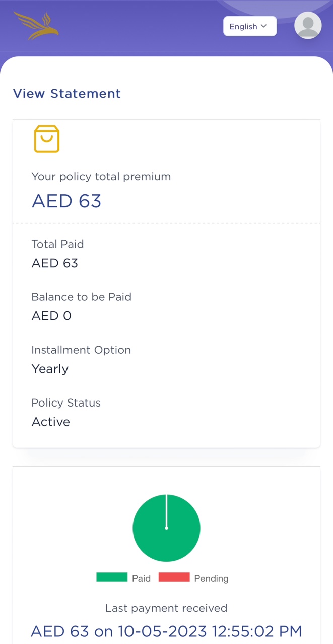Select the last payment date and time
Viewport: 333px width, 644px height.
(x=210, y=631)
